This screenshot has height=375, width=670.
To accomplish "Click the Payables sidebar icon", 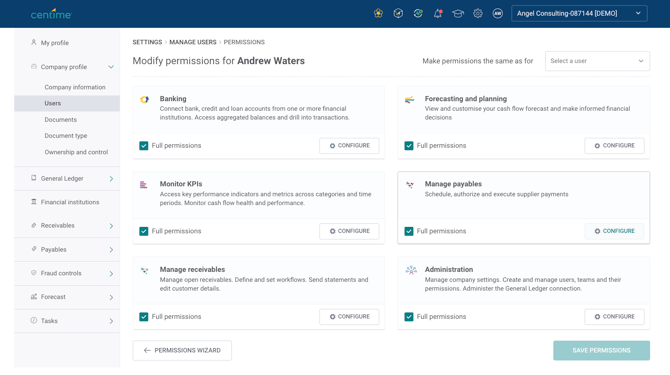I will pyautogui.click(x=34, y=249).
